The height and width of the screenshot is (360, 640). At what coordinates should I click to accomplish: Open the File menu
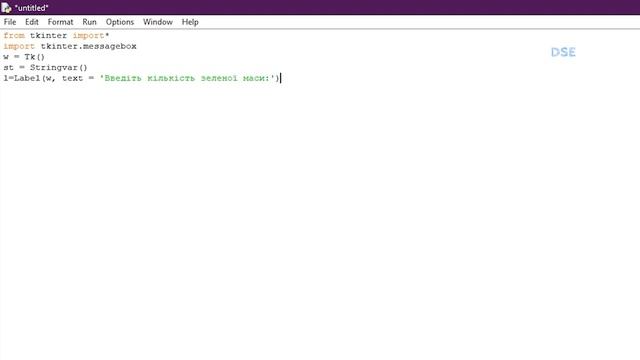coord(10,22)
